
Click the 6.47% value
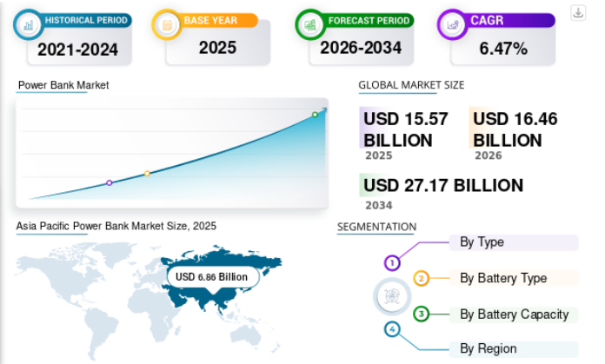tap(503, 49)
